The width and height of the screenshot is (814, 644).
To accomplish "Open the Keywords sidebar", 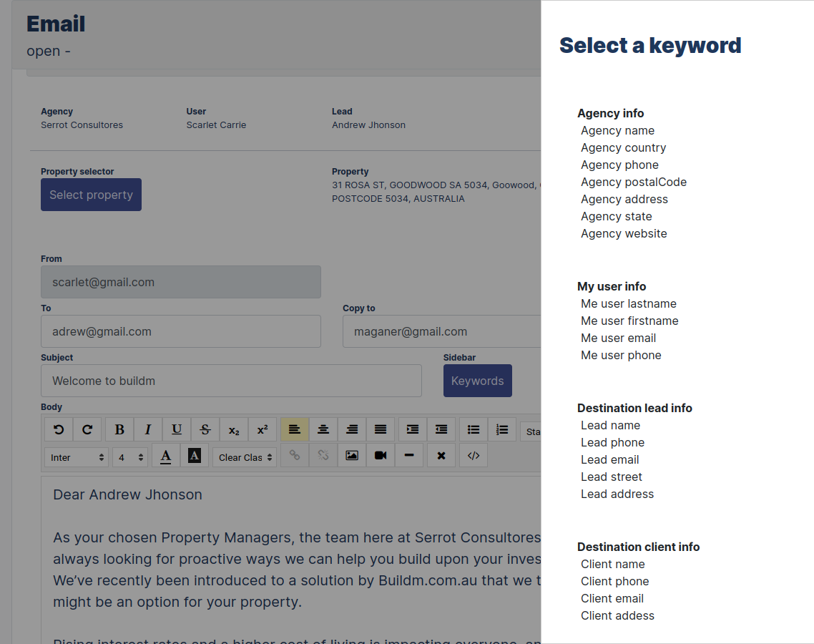I will tap(477, 381).
